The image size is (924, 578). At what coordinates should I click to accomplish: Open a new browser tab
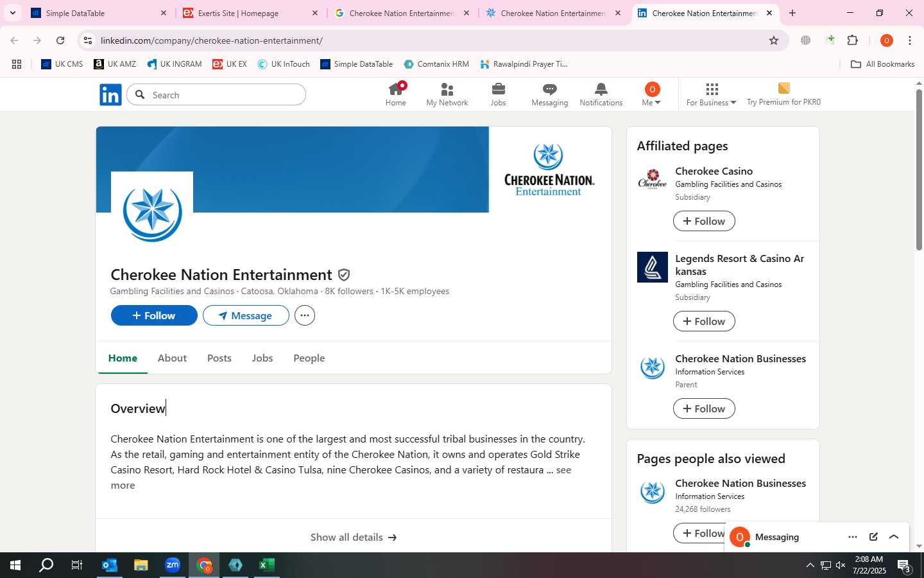click(x=792, y=13)
